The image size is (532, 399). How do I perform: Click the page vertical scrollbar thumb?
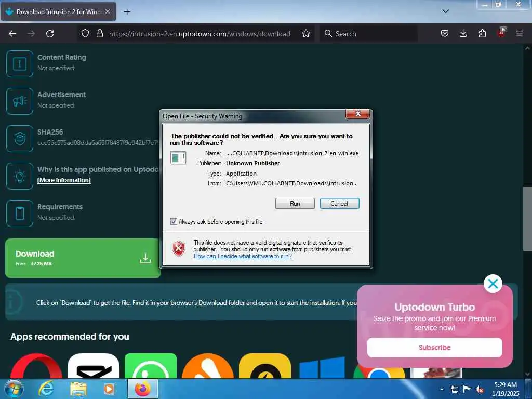(527, 219)
